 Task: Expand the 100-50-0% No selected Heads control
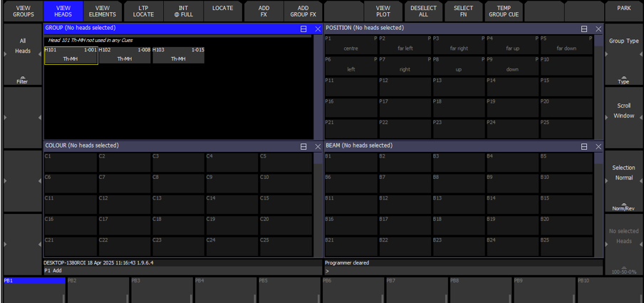(623, 245)
